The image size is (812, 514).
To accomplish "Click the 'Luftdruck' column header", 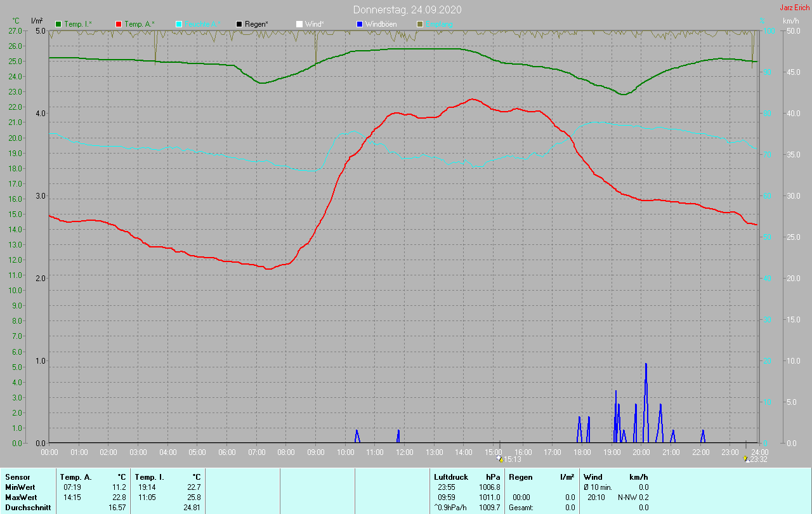I will tap(450, 477).
